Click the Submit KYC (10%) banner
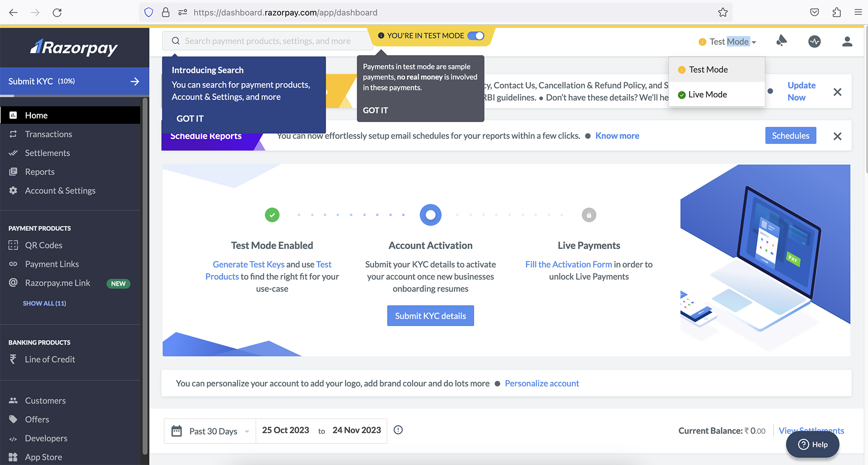 coord(75,81)
